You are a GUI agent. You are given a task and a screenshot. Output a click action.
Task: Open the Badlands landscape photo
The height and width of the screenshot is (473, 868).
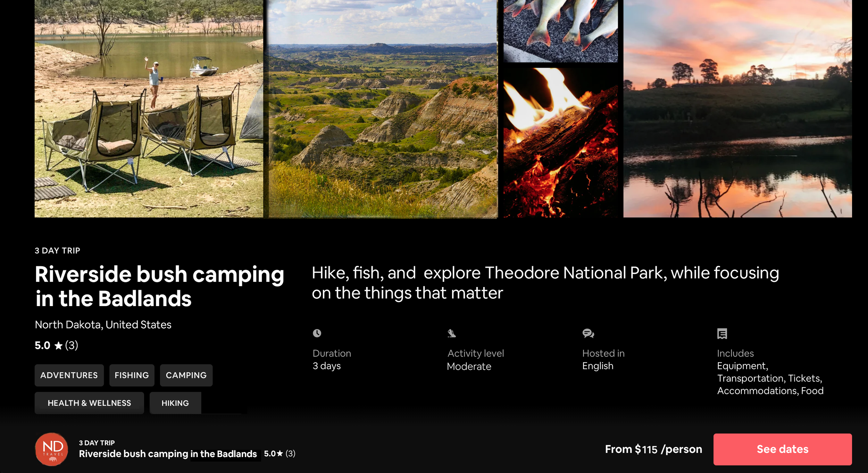(383, 109)
